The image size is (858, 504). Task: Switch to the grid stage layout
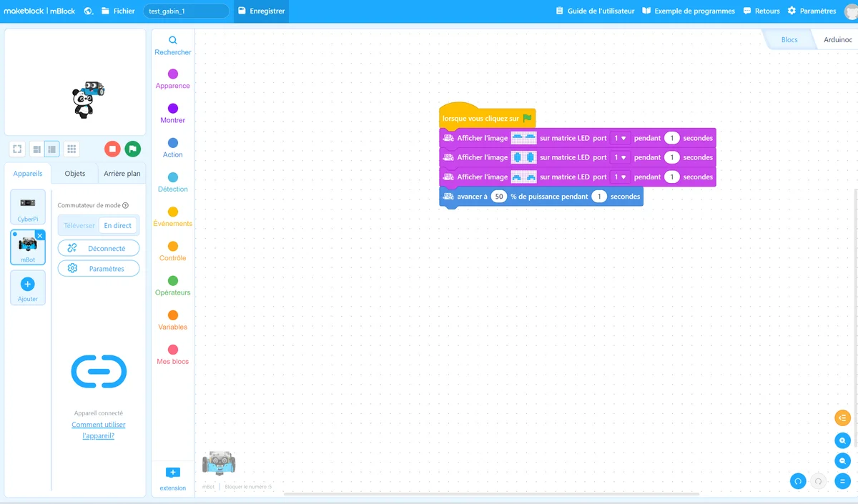pos(71,149)
